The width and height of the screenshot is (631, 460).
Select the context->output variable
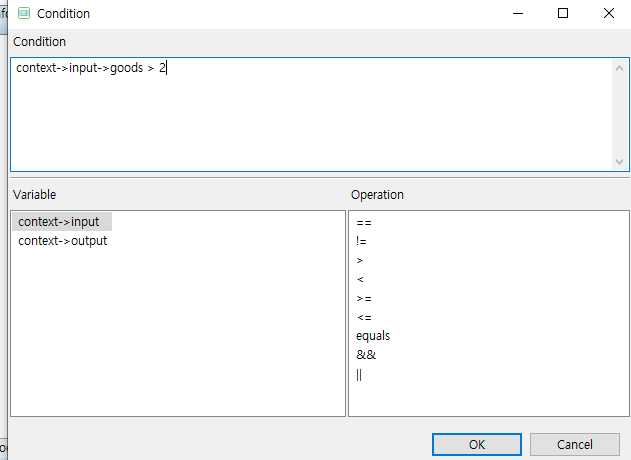tap(63, 241)
